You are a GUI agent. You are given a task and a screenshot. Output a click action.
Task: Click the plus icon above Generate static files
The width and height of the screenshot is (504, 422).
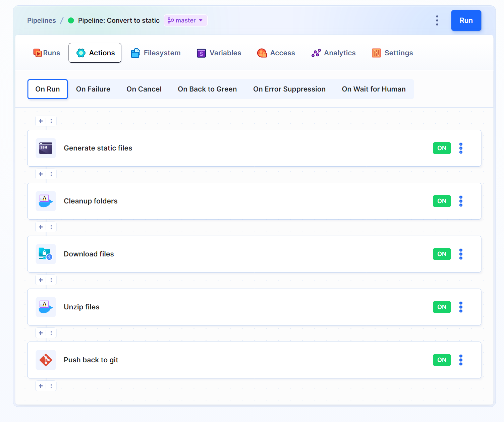tap(41, 121)
